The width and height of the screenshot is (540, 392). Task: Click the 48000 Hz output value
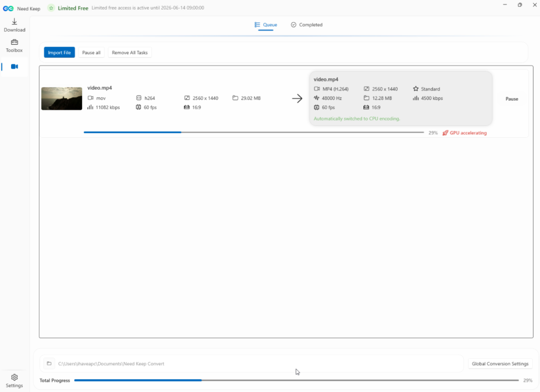[332, 98]
